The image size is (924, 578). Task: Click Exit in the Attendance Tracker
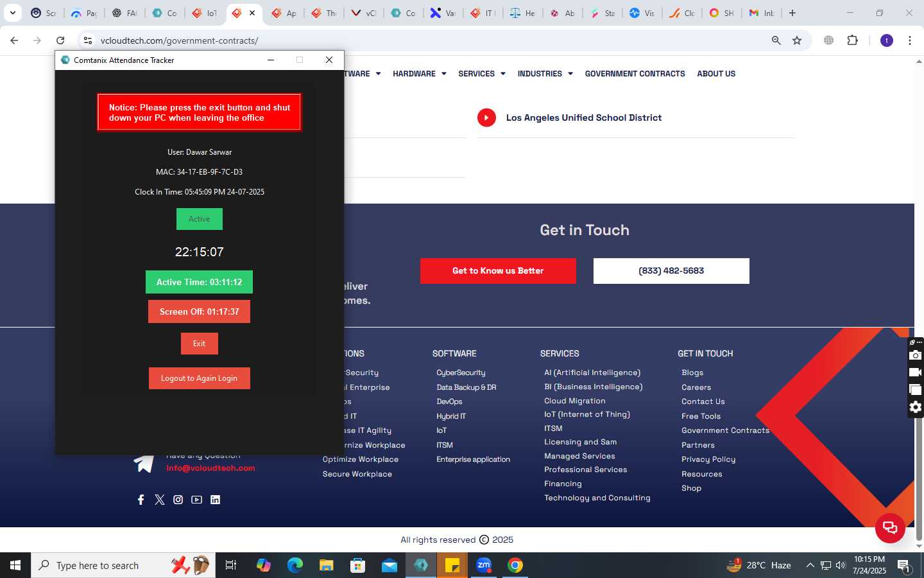click(199, 344)
